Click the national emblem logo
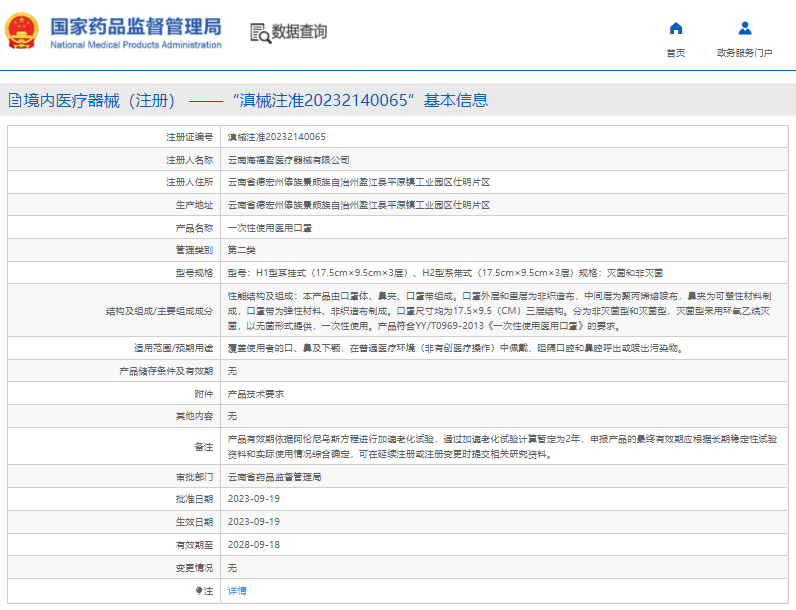Image resolution: width=796 pixels, height=610 pixels. pos(22,31)
